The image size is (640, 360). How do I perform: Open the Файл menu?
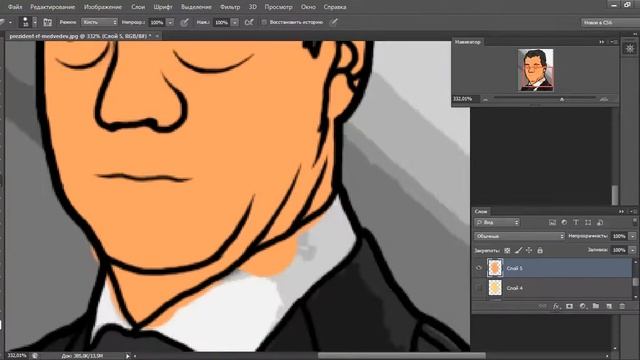(15, 7)
